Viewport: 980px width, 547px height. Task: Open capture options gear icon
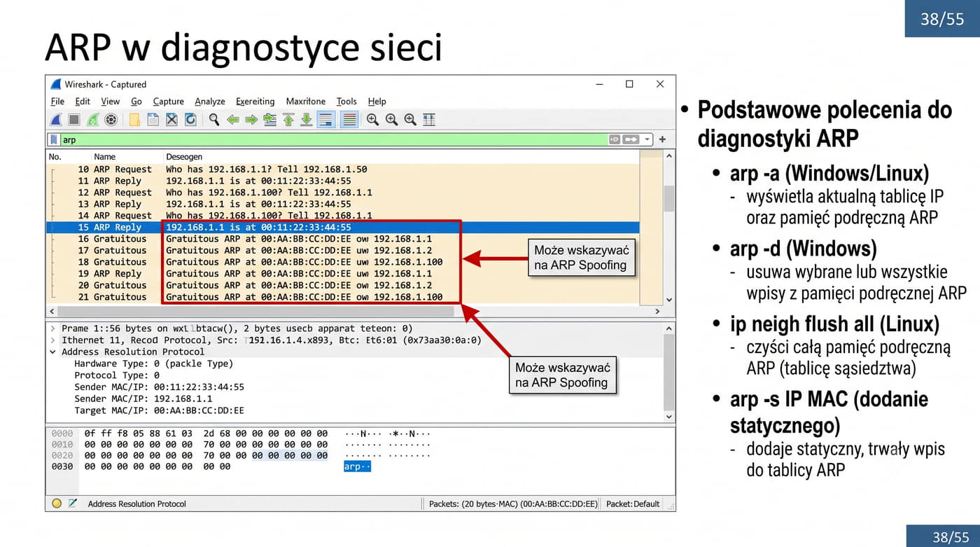[x=111, y=120]
